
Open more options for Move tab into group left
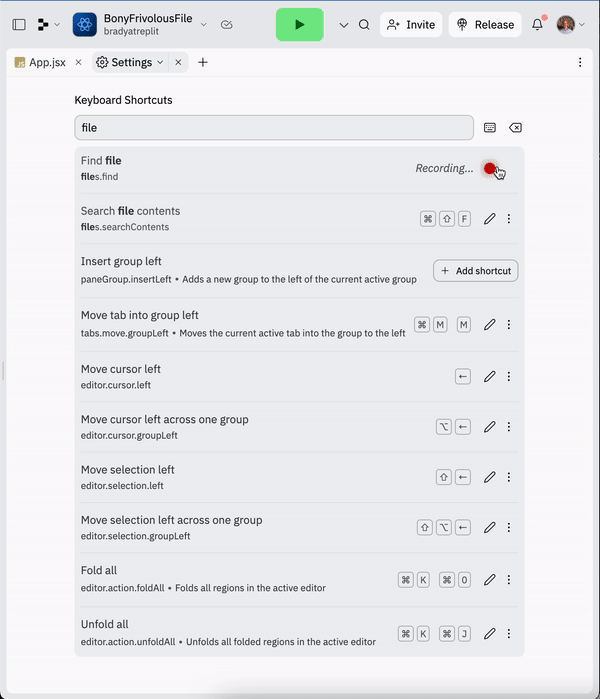point(509,325)
